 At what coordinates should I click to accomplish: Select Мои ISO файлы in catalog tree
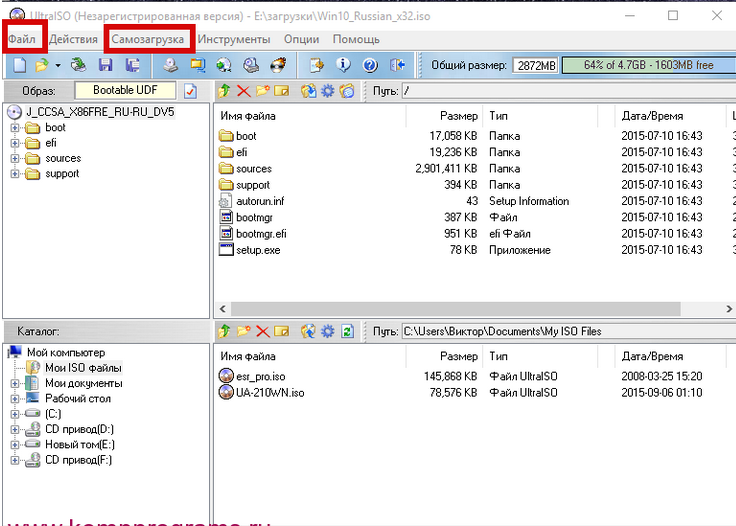pyautogui.click(x=83, y=368)
